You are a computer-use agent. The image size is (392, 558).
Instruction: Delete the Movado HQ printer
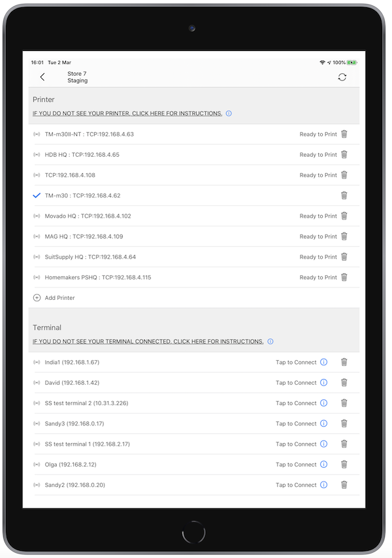coord(344,216)
